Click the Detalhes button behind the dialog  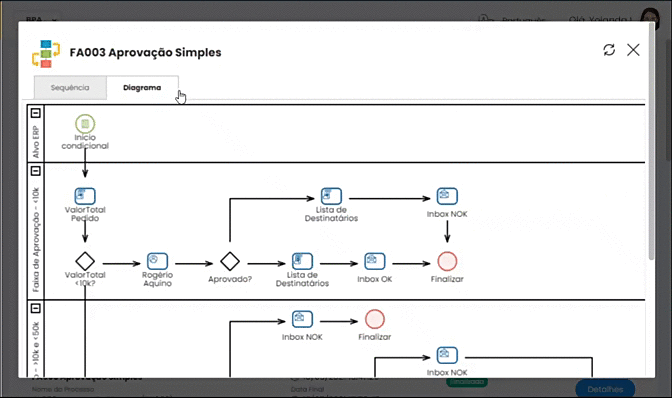[605, 389]
